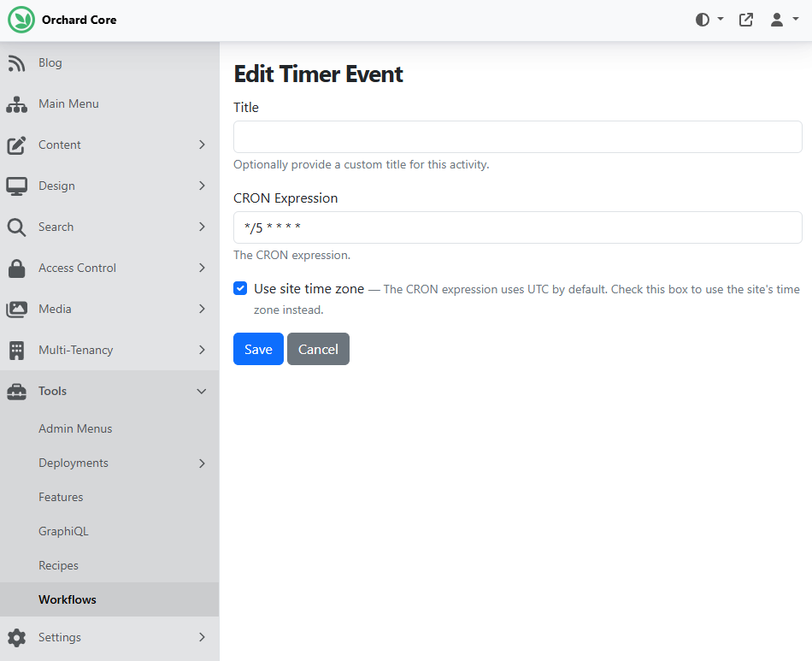812x661 pixels.
Task: Click the Access Control menu label
Action: coord(77,268)
